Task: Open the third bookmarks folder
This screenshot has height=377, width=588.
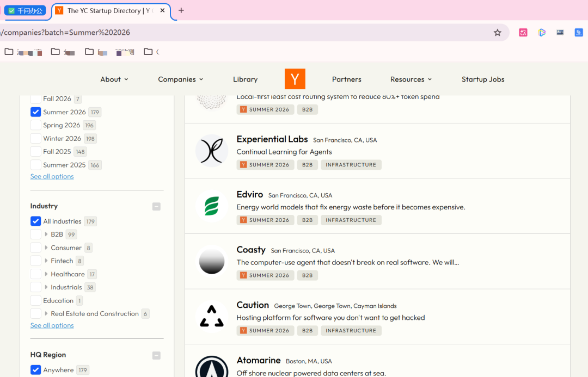Action: point(109,52)
